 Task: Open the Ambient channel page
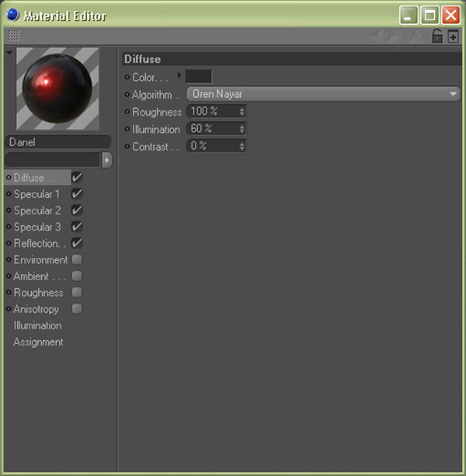[40, 276]
